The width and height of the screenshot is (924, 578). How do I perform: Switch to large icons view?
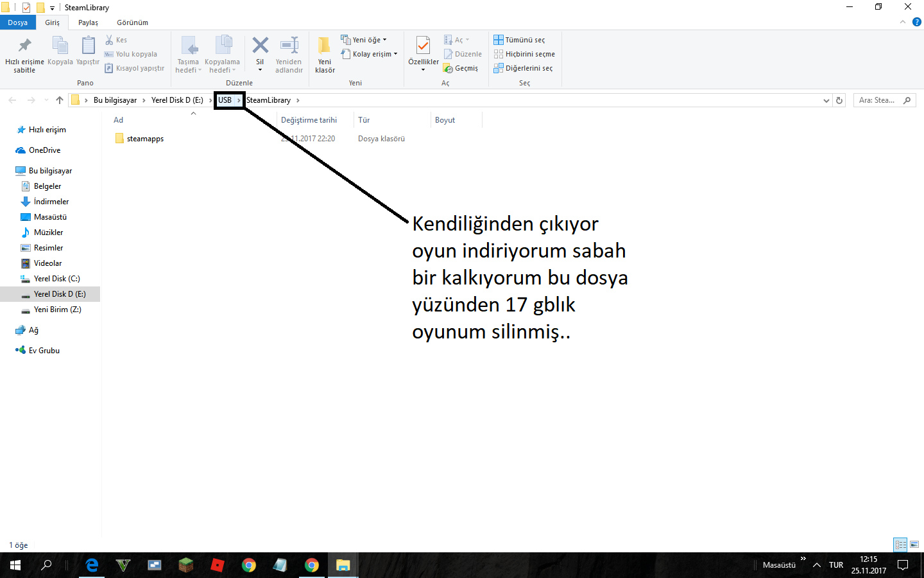point(914,545)
